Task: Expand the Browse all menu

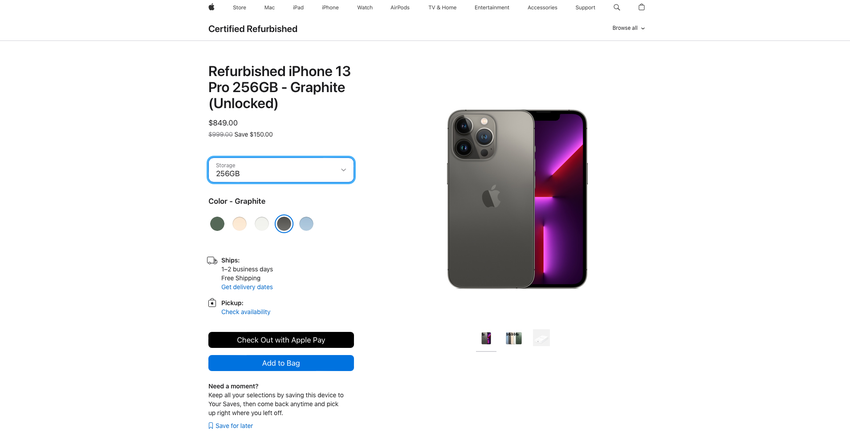Action: click(628, 28)
